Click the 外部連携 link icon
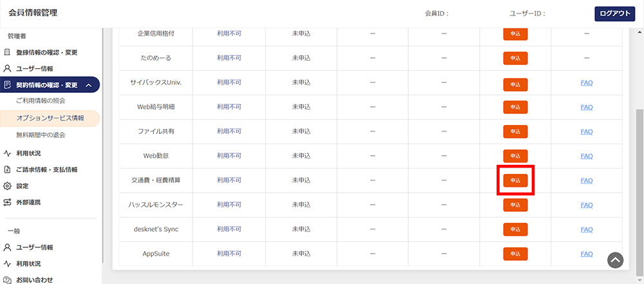The width and height of the screenshot is (644, 284). click(8, 202)
